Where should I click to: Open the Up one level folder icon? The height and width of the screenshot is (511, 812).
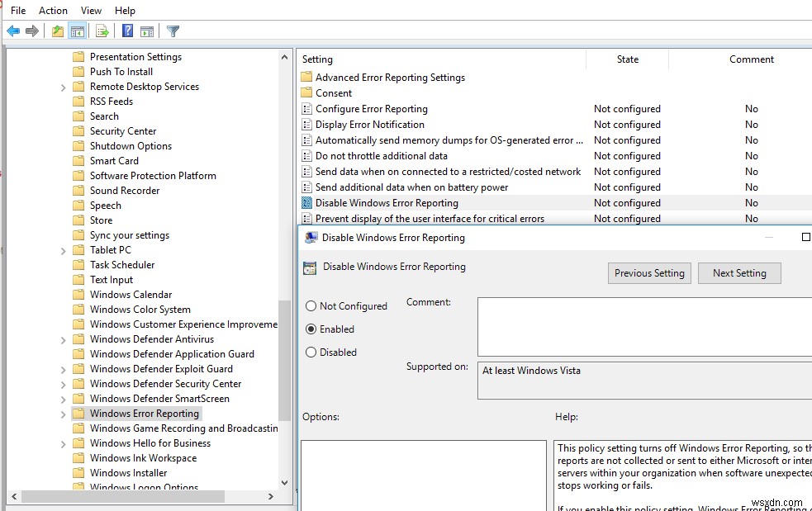[x=56, y=31]
